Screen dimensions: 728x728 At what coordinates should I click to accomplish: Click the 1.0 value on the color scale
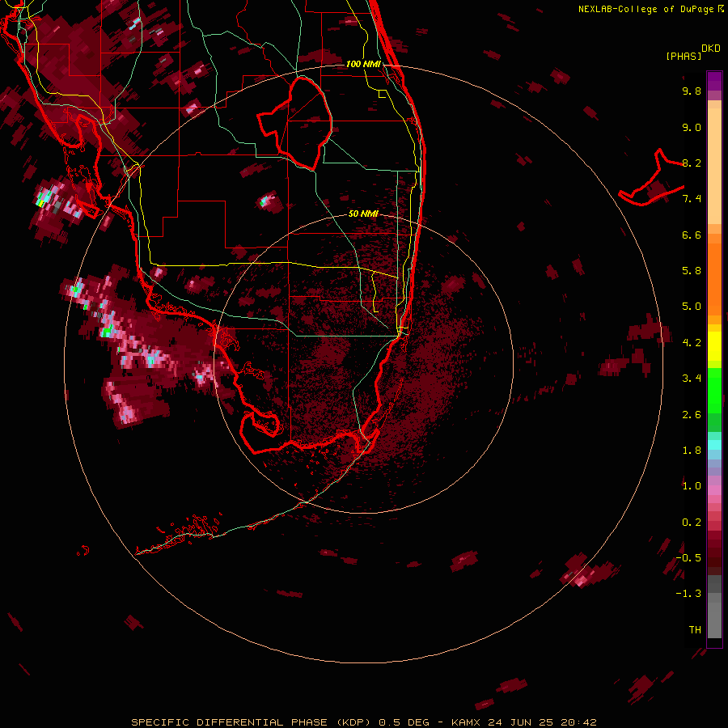point(692,486)
